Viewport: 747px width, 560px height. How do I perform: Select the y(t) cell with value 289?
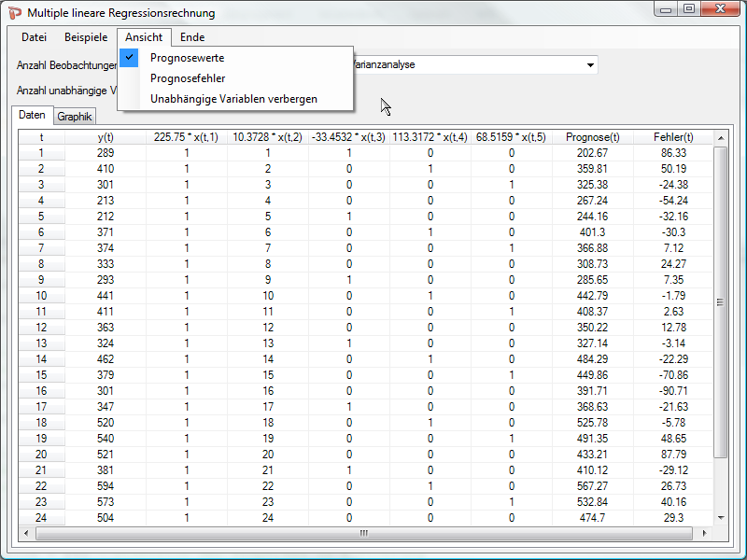click(106, 153)
